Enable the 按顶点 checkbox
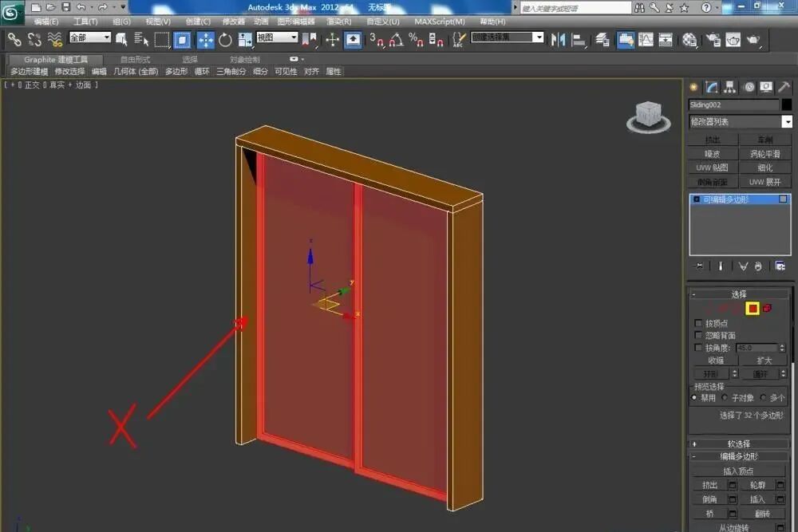This screenshot has width=798, height=532. [698, 323]
